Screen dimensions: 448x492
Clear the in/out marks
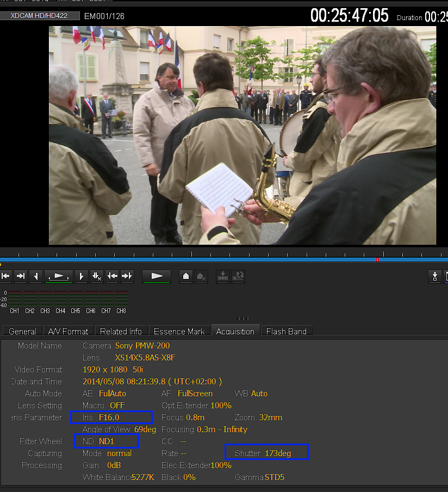96,276
